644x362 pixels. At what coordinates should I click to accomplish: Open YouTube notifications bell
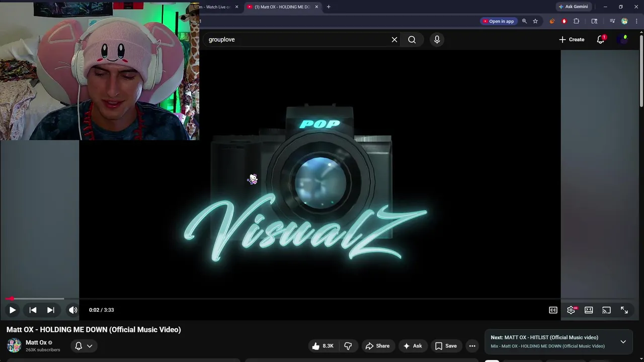[601, 40]
